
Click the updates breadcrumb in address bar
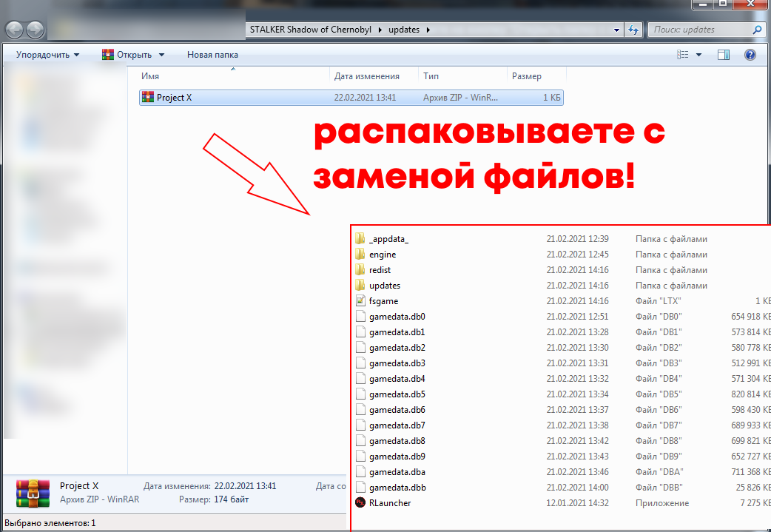[403, 30]
